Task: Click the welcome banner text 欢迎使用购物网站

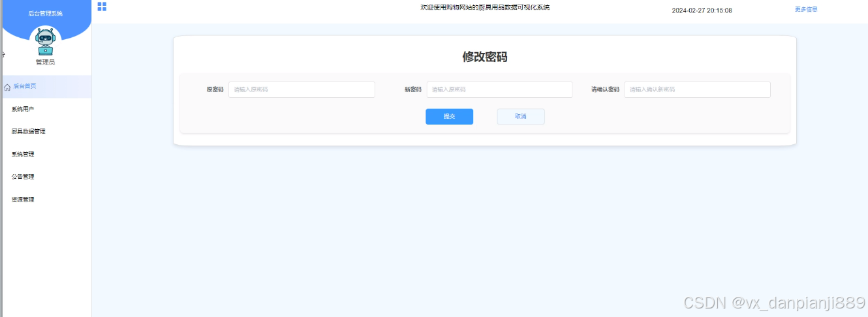Action: pyautogui.click(x=485, y=7)
